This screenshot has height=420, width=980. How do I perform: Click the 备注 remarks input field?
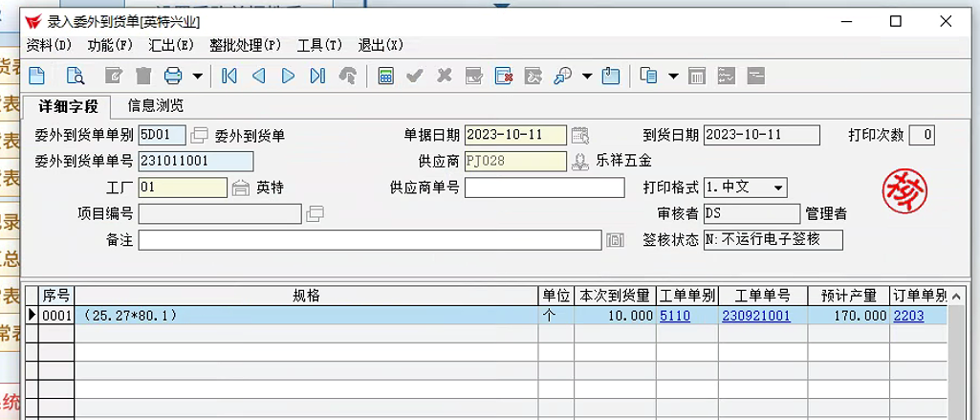[x=369, y=240]
